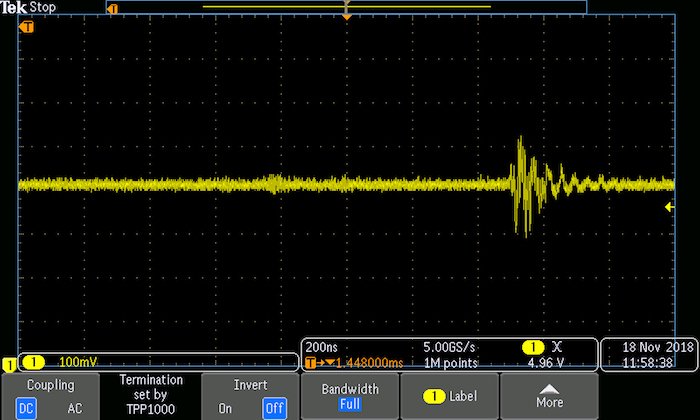The image size is (700, 420).
Task: Set coupling to DC
Action: point(25,408)
